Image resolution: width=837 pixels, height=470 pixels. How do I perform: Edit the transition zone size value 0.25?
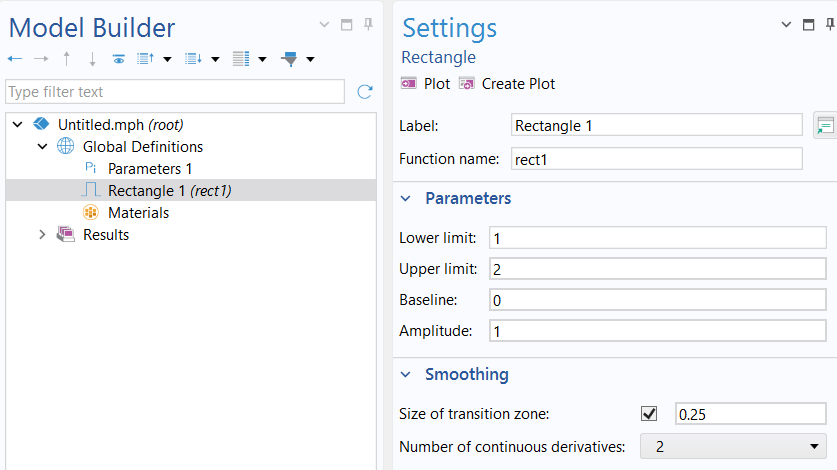tap(751, 414)
